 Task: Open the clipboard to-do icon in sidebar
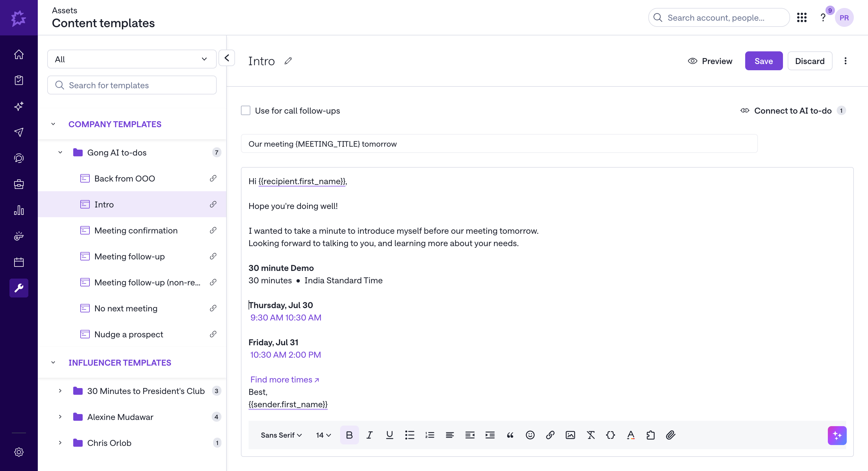19,80
